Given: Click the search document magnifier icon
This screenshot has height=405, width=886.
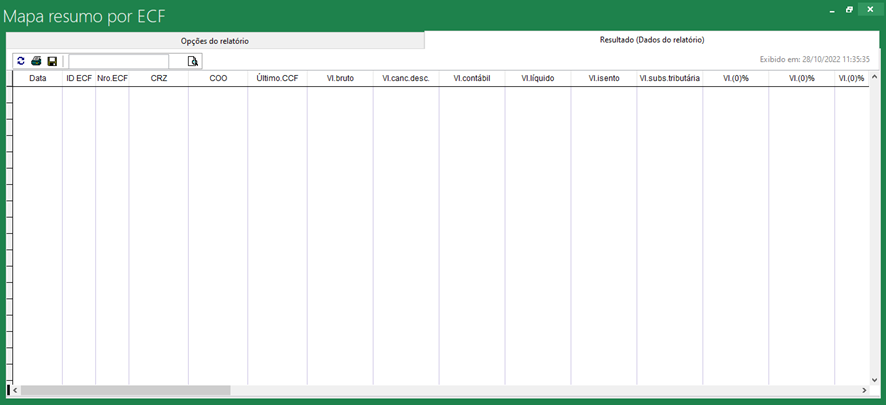Looking at the screenshot, I should click(x=193, y=62).
